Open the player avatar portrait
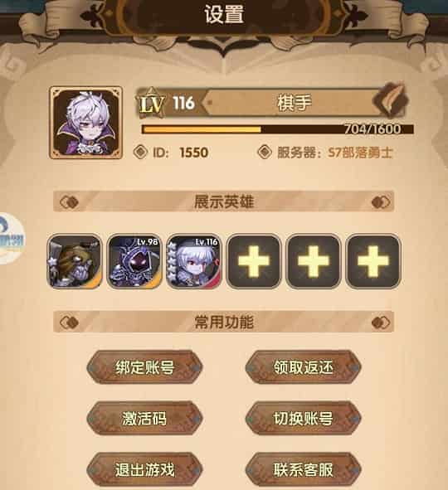Image resolution: width=448 pixels, height=490 pixels. click(x=86, y=123)
